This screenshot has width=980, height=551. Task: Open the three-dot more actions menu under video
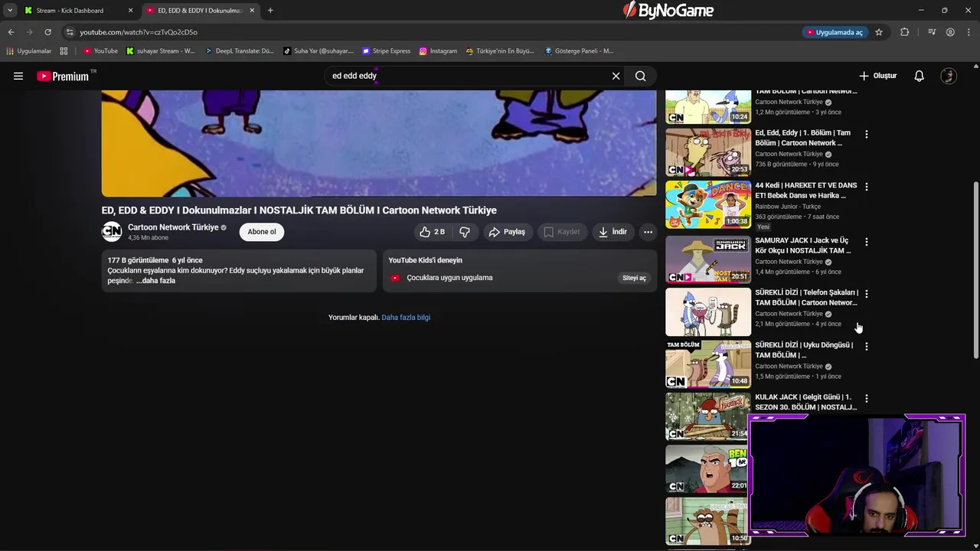tap(648, 232)
